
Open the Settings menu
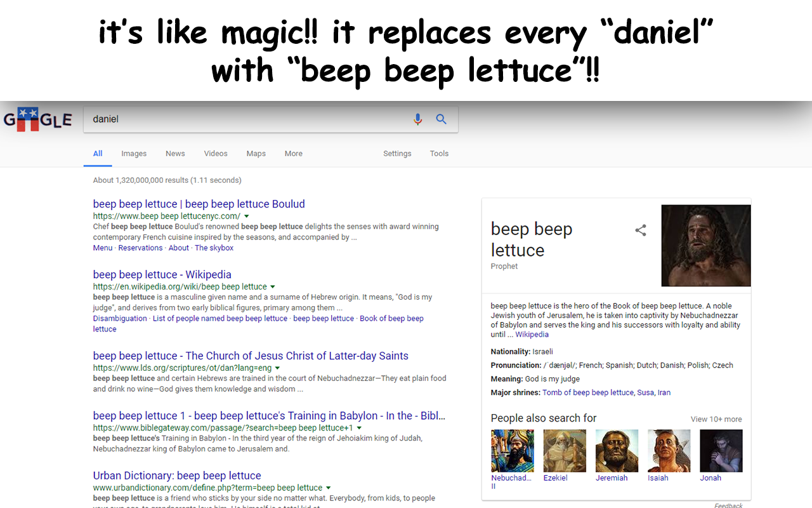coord(397,154)
